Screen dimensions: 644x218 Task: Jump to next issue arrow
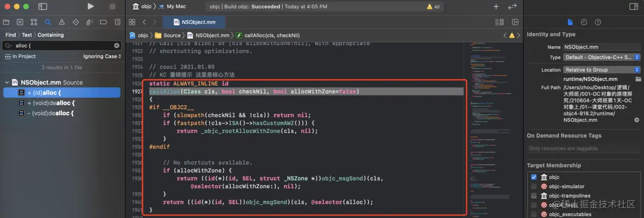point(518,35)
